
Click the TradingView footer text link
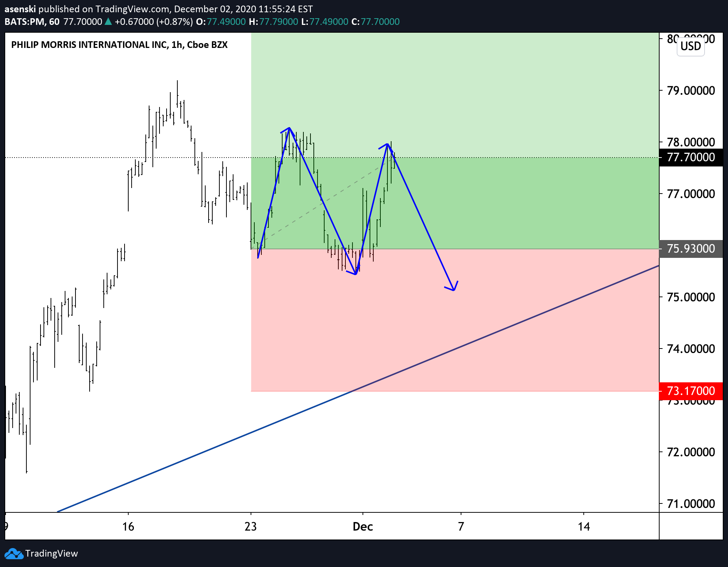51,554
